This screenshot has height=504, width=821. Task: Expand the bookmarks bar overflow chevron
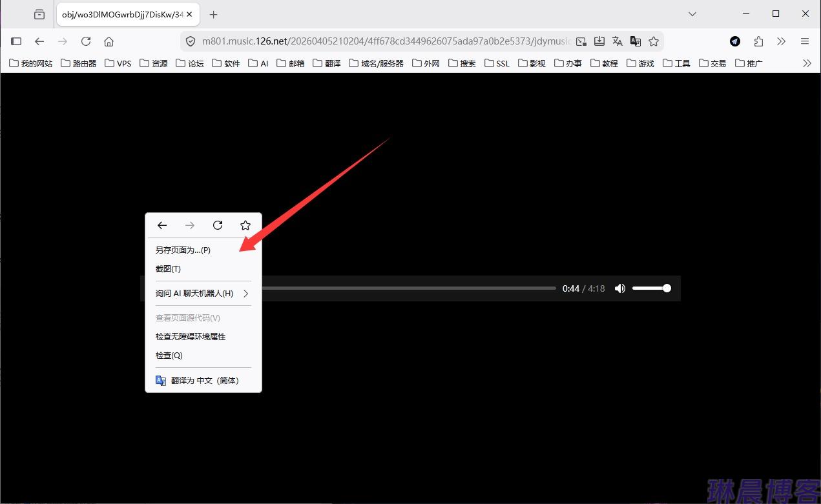[807, 63]
